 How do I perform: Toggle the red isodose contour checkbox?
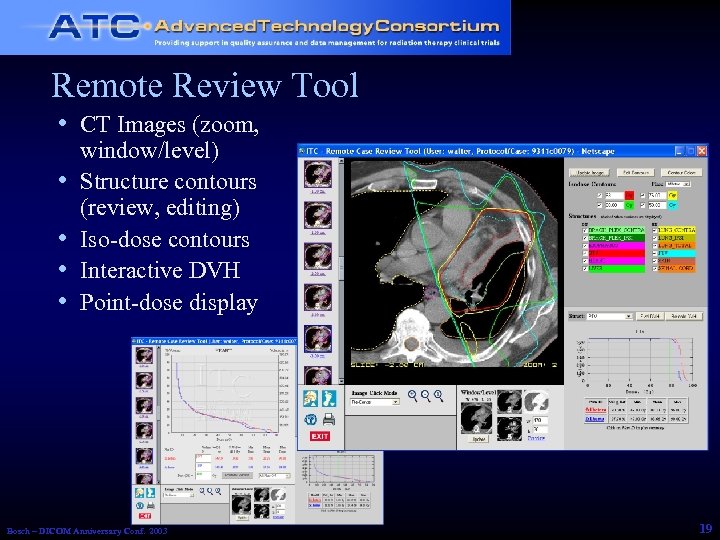click(x=600, y=196)
